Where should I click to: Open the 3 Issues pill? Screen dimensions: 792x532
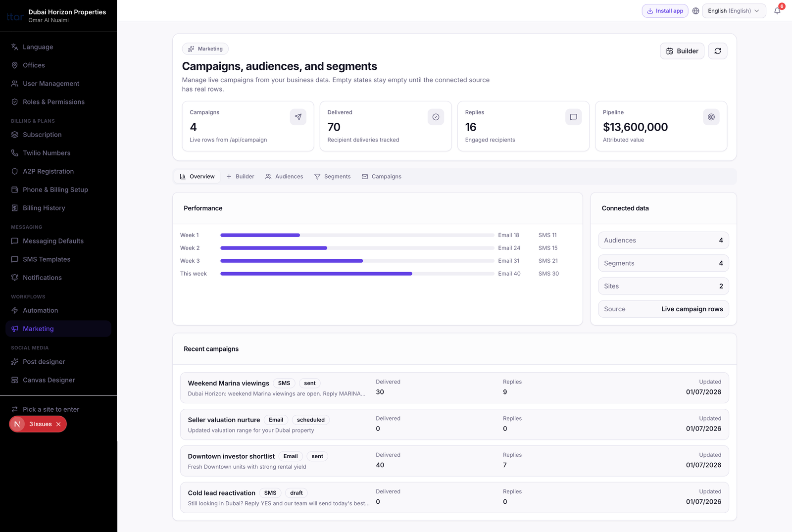[x=38, y=424]
